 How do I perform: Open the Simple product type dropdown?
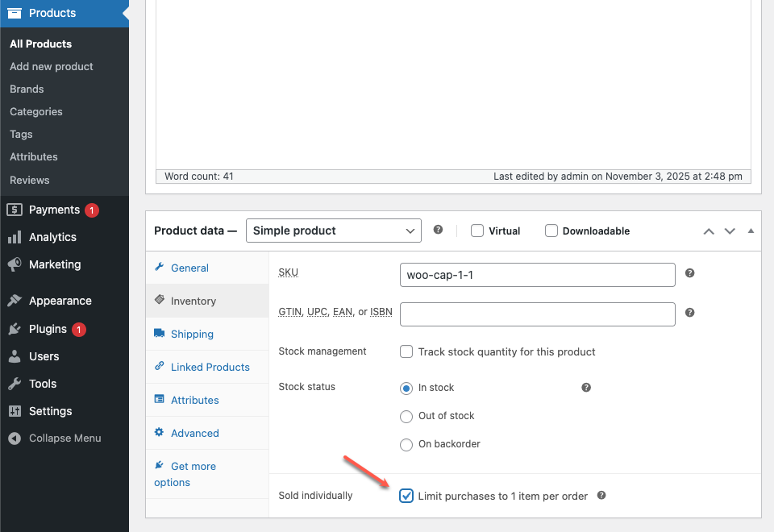(333, 231)
